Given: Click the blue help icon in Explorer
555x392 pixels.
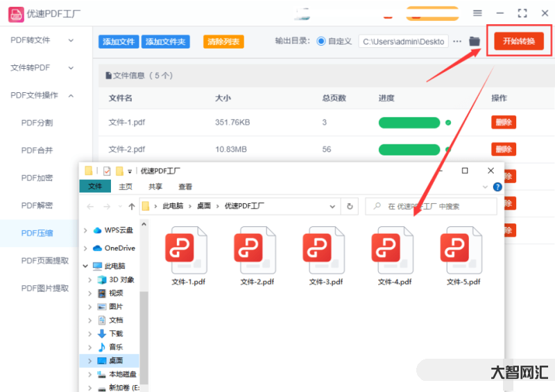Looking at the screenshot, I should pyautogui.click(x=497, y=187).
